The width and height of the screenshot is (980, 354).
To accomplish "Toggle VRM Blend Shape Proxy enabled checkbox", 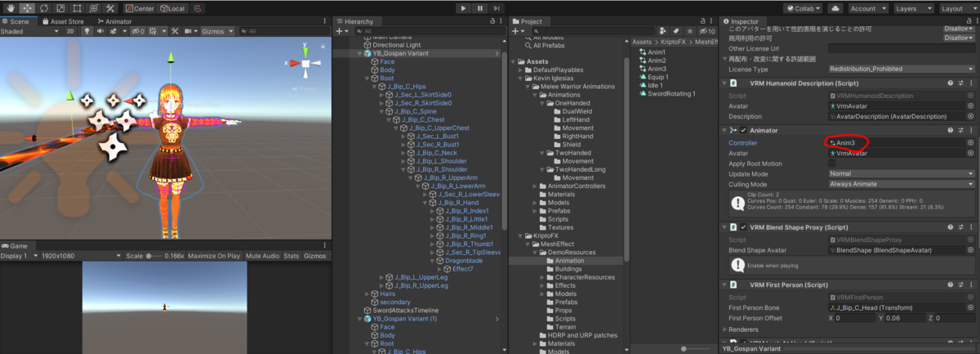I will [x=743, y=226].
